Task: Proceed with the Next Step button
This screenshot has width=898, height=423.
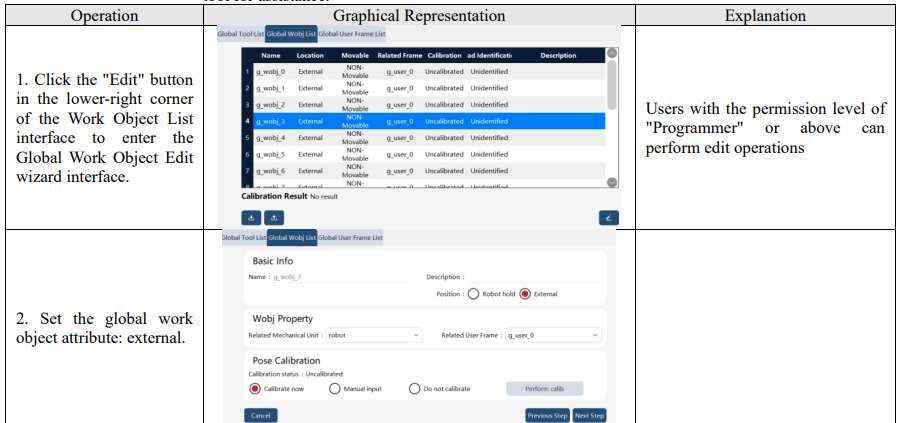Action: click(589, 416)
